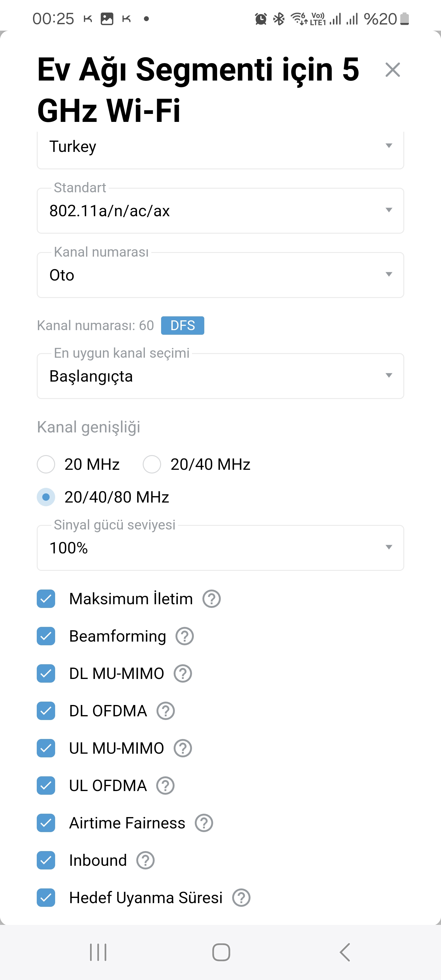The width and height of the screenshot is (441, 980).
Task: Open help icon next to Hedef Uyanma Süresi
Action: pyautogui.click(x=241, y=897)
